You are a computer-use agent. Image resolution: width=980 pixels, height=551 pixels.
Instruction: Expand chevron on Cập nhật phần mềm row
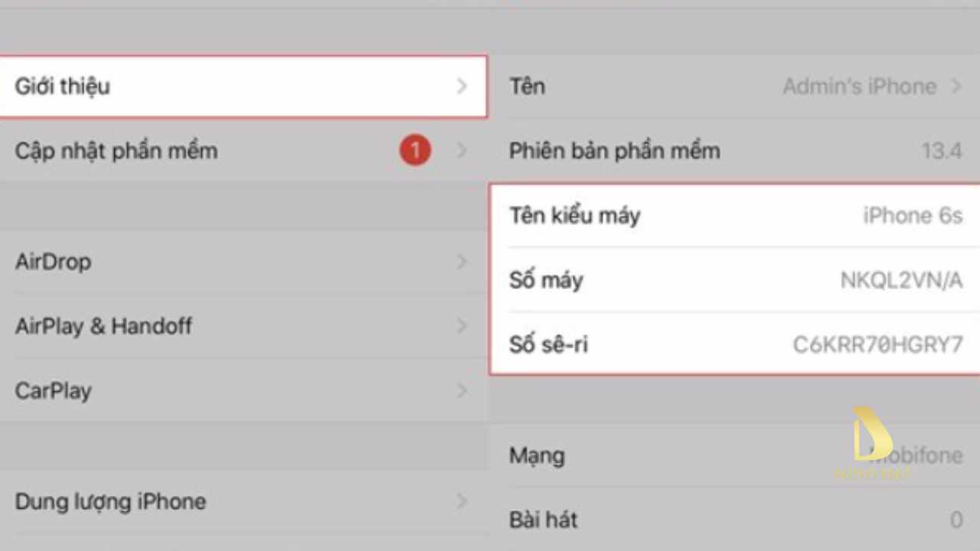click(462, 151)
